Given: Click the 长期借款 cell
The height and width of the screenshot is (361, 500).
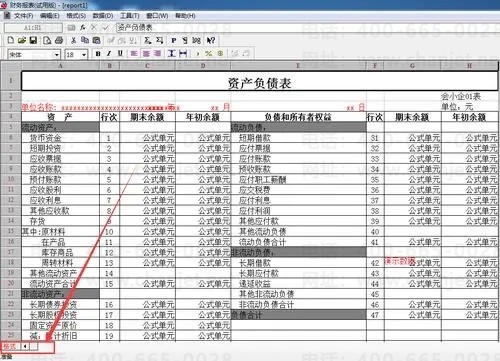Looking at the screenshot, I should 299,263.
